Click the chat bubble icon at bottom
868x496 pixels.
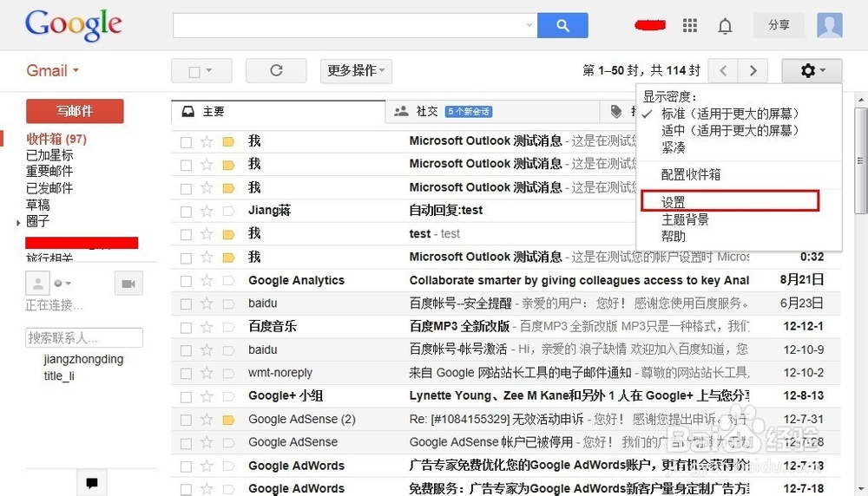pos(92,483)
